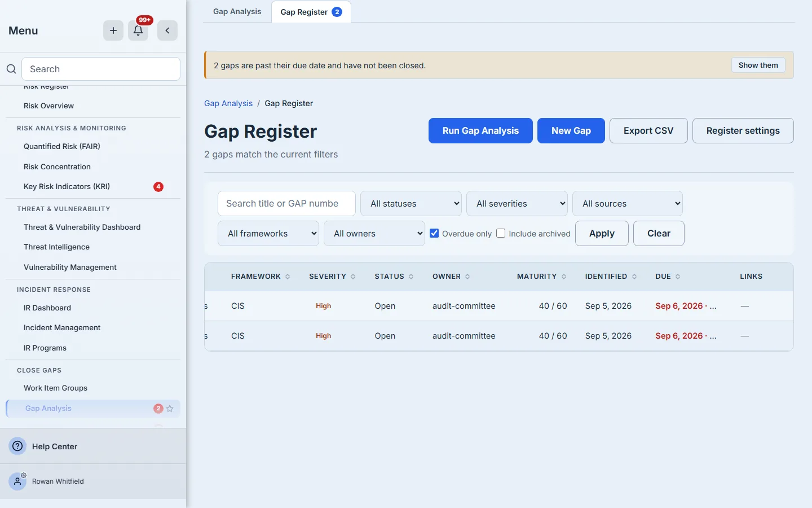
Task: Click the red 4 badge on Key Risk Indicators
Action: 158,187
